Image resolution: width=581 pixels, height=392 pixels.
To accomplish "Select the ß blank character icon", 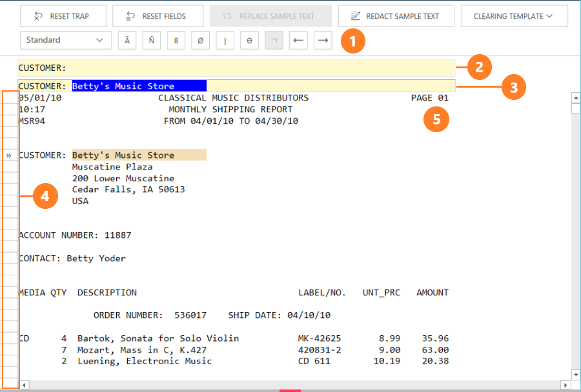I will [x=176, y=40].
